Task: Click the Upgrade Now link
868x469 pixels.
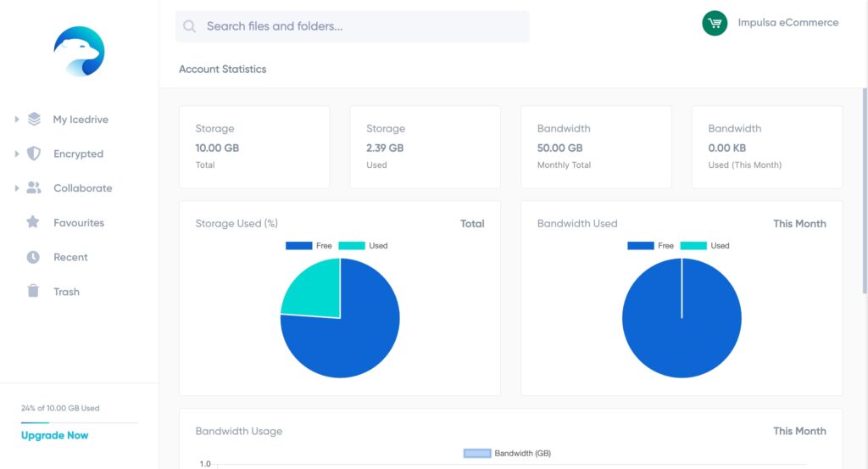Action: [x=54, y=435]
